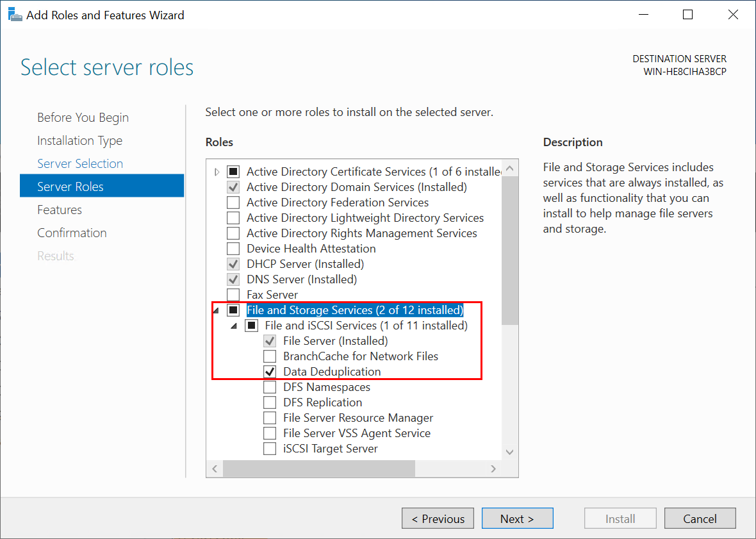The width and height of the screenshot is (756, 539).
Task: Collapse File and Storage Services tree
Action: (x=216, y=311)
